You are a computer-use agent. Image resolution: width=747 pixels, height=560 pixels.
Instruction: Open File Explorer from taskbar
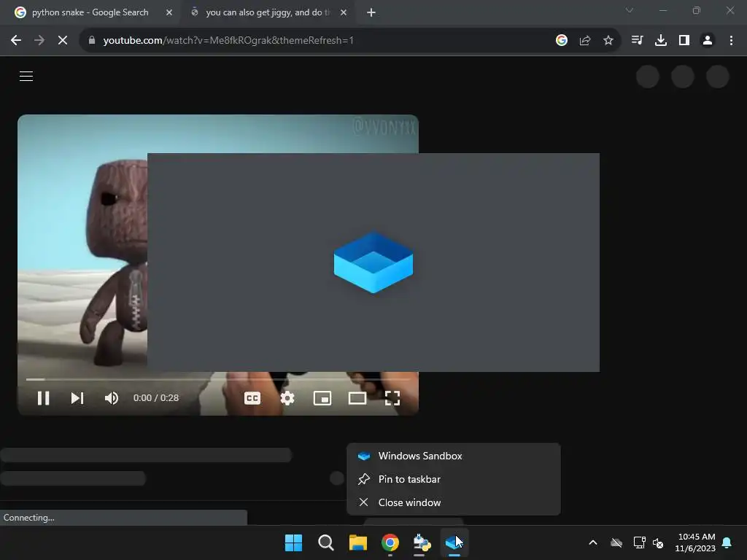(x=357, y=542)
